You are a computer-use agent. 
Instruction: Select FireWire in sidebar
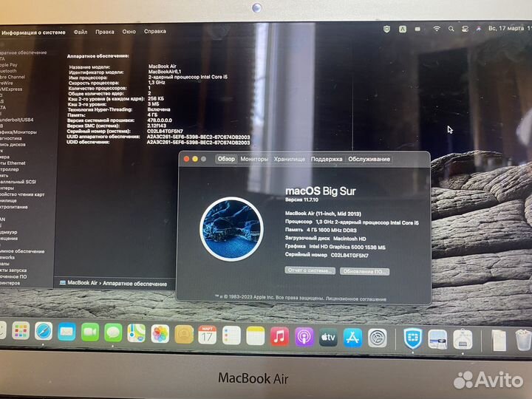(x=7, y=83)
